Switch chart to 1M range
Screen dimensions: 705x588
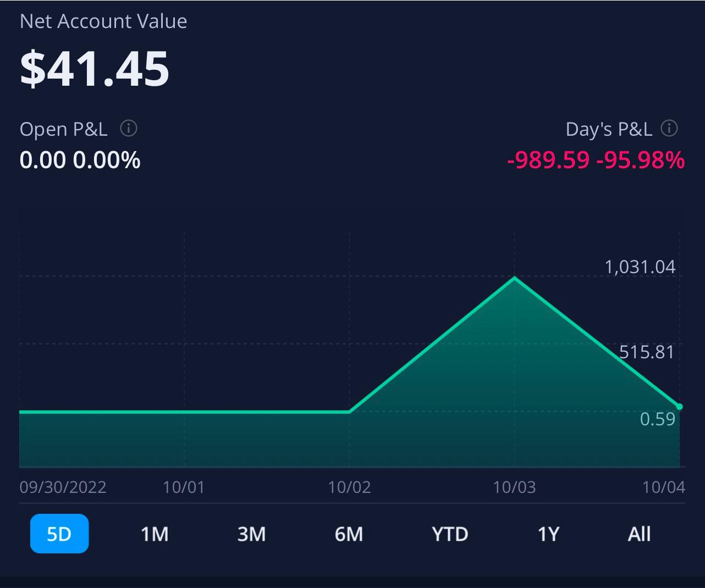click(155, 534)
